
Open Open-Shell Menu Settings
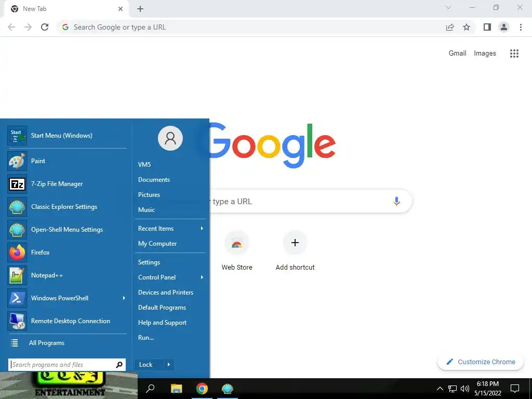(67, 230)
